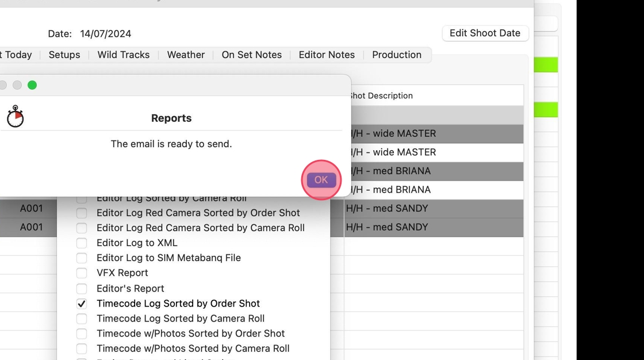Check Editor Log to SIM Metabanq File
This screenshot has height=360, width=644.
click(82, 258)
